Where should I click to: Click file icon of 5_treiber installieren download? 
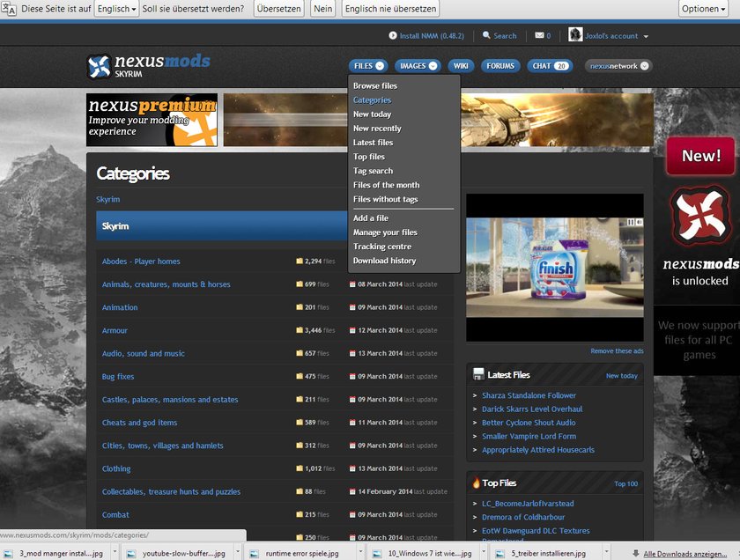(500, 553)
